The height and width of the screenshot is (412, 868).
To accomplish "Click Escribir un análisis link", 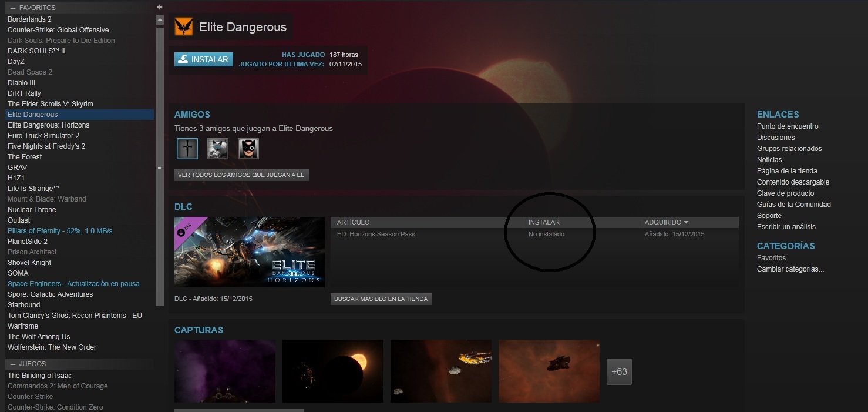I will point(786,227).
